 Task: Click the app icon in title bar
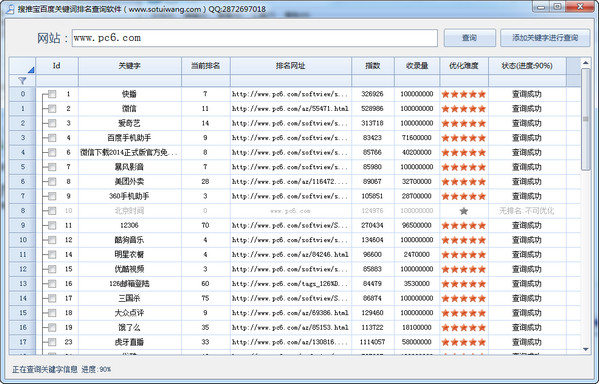pos(9,9)
